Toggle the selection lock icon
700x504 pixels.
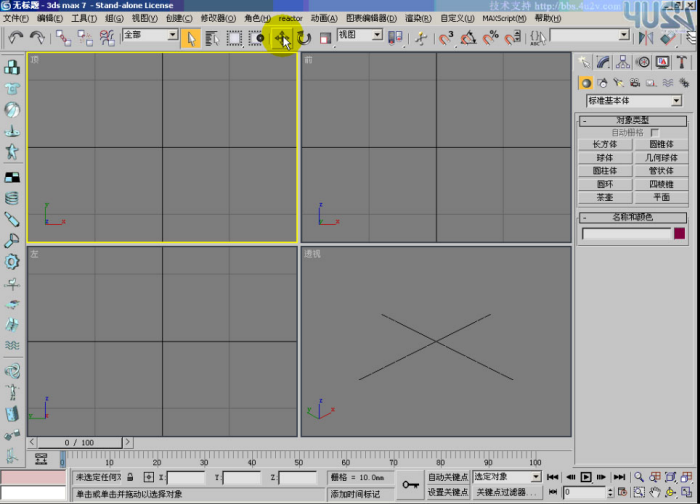click(132, 478)
